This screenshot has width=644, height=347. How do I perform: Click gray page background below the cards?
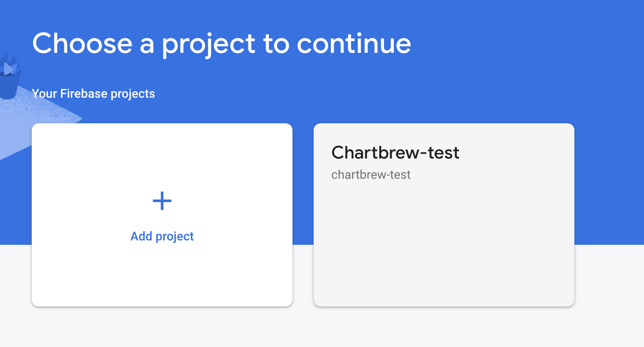308,328
